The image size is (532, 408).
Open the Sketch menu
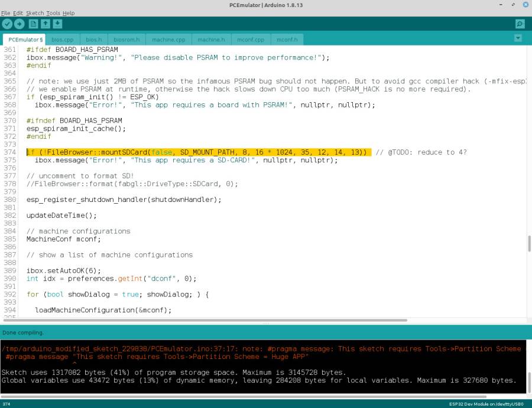(35, 13)
